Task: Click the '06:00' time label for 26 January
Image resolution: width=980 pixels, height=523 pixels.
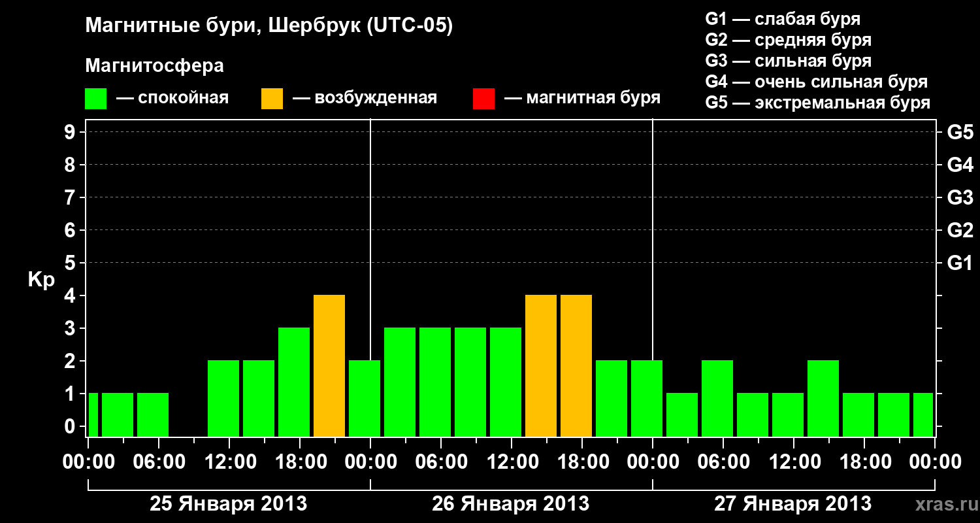Action: tap(441, 462)
